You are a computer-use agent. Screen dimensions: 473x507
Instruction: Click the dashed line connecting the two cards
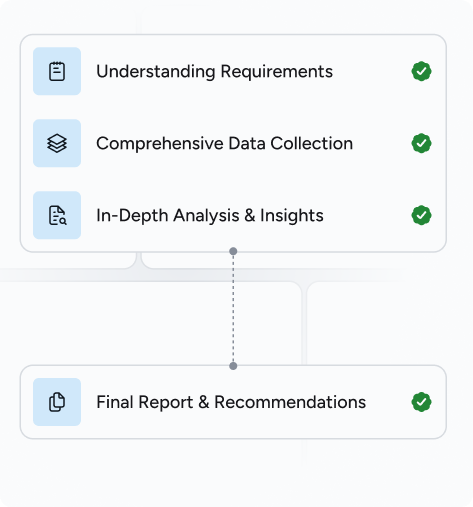pos(233,309)
